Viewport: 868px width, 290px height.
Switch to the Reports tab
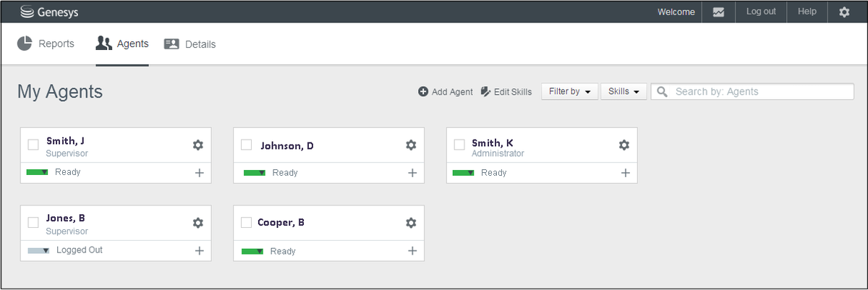(46, 44)
